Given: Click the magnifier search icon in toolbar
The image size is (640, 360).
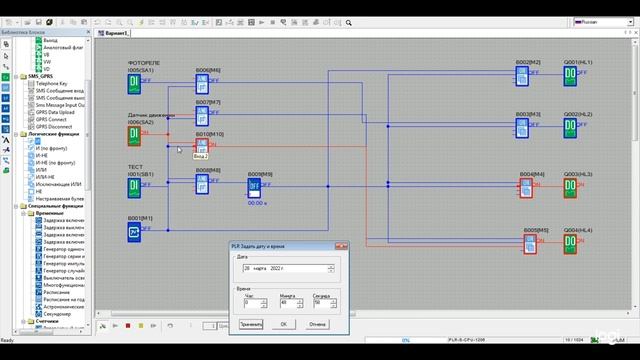Looking at the screenshot, I should [x=349, y=23].
